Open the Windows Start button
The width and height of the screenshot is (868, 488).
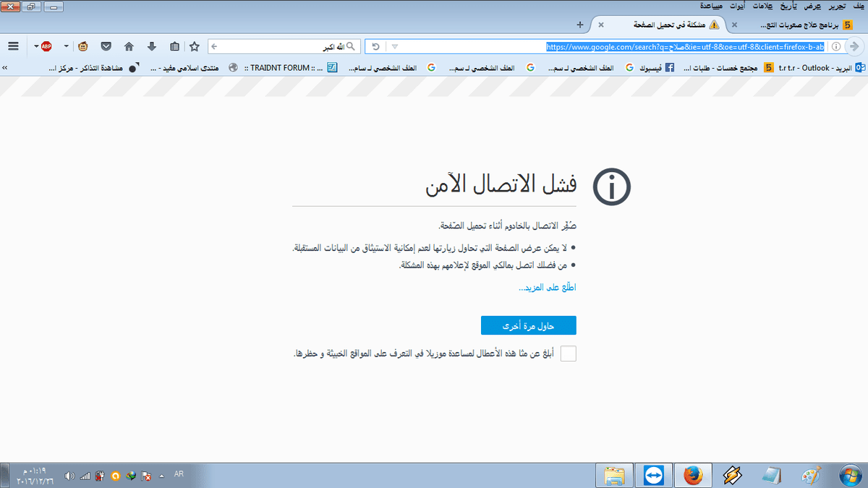pos(850,476)
